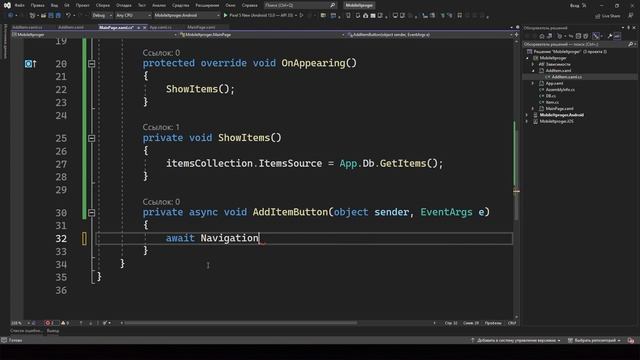Click the wrench properties icon in Solution Explorer
The image size is (640, 360).
coord(609,36)
